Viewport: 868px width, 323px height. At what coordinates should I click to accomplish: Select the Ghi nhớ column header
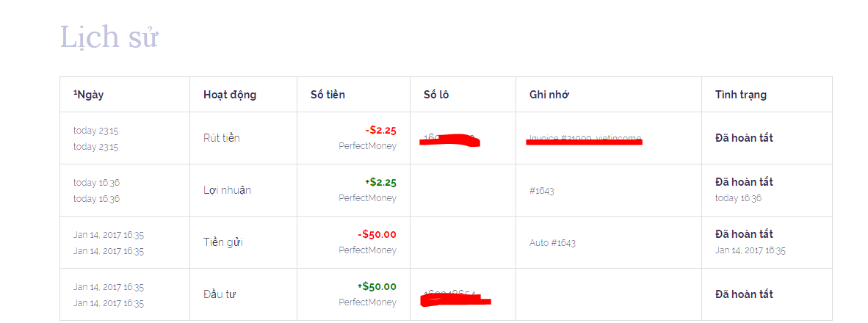point(549,95)
